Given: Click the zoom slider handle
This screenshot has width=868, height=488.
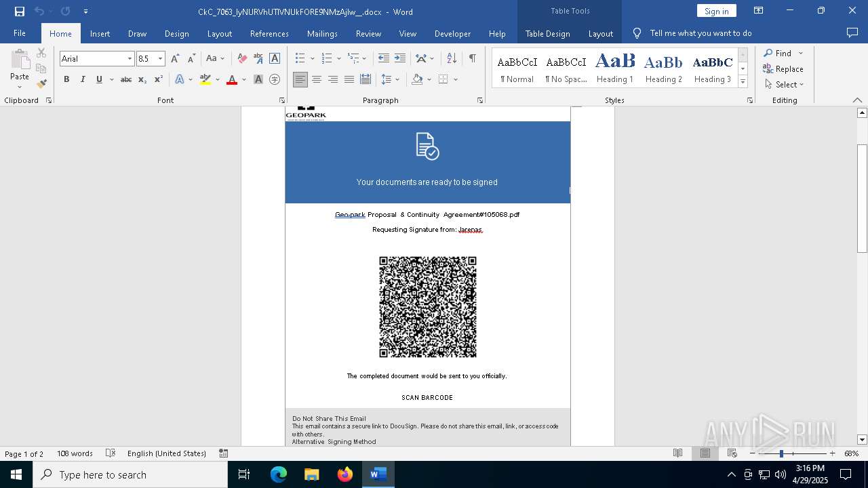Looking at the screenshot, I should [x=781, y=453].
